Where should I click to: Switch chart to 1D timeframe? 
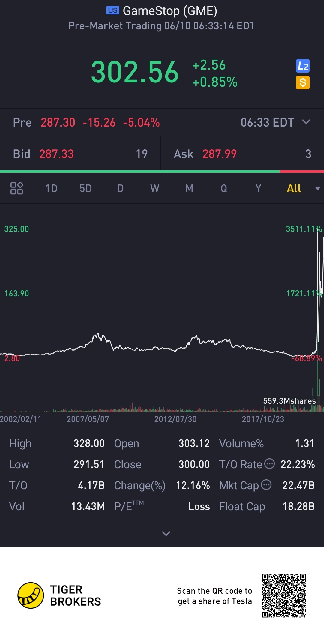pyautogui.click(x=51, y=188)
